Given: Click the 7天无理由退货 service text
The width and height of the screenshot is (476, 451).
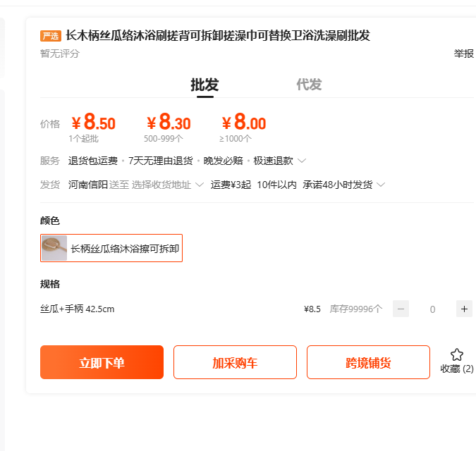Looking at the screenshot, I should 160,161.
